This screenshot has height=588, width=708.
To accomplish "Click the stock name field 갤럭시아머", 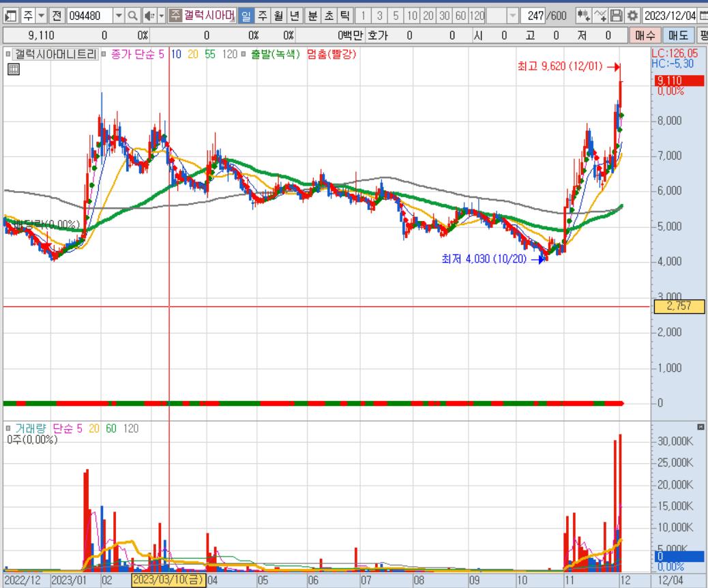I will tap(209, 16).
